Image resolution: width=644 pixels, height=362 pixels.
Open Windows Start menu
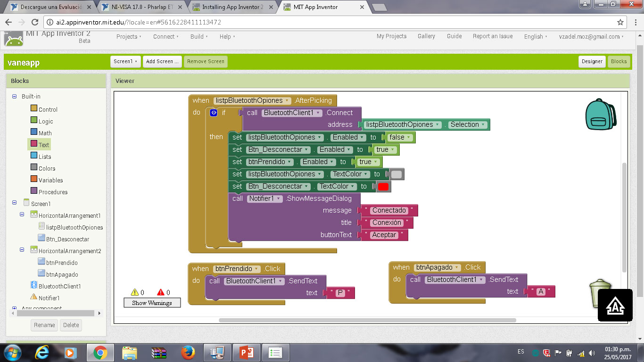tap(12, 352)
